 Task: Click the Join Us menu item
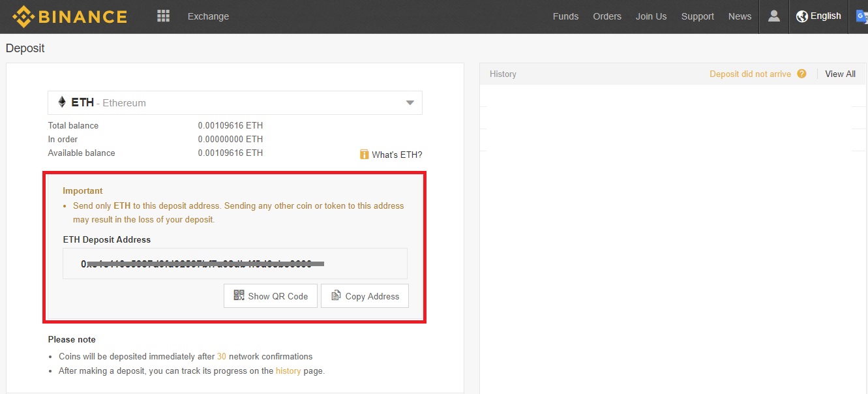coord(651,16)
